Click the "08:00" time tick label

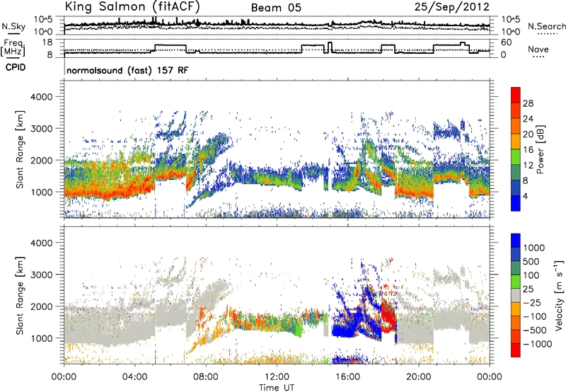click(x=206, y=377)
